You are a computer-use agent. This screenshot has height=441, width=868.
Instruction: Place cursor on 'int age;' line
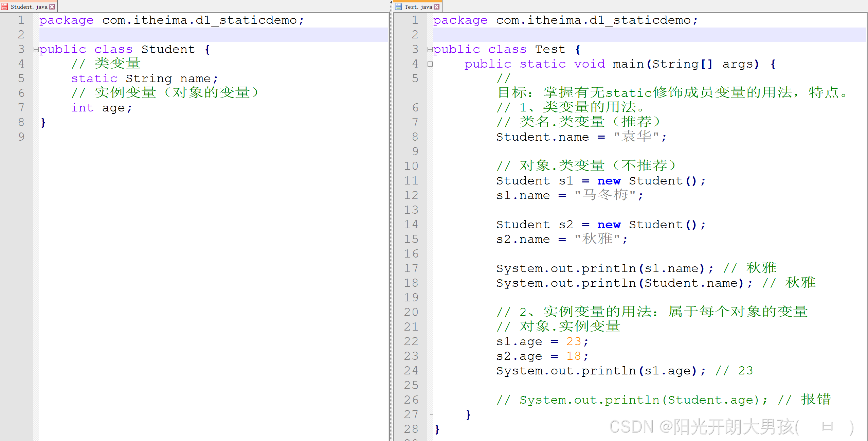coord(101,108)
